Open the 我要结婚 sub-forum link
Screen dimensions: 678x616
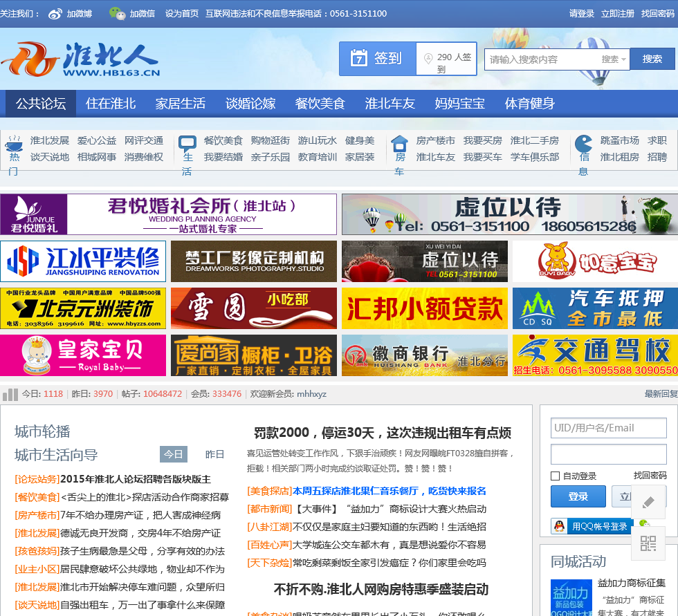pyautogui.click(x=223, y=157)
